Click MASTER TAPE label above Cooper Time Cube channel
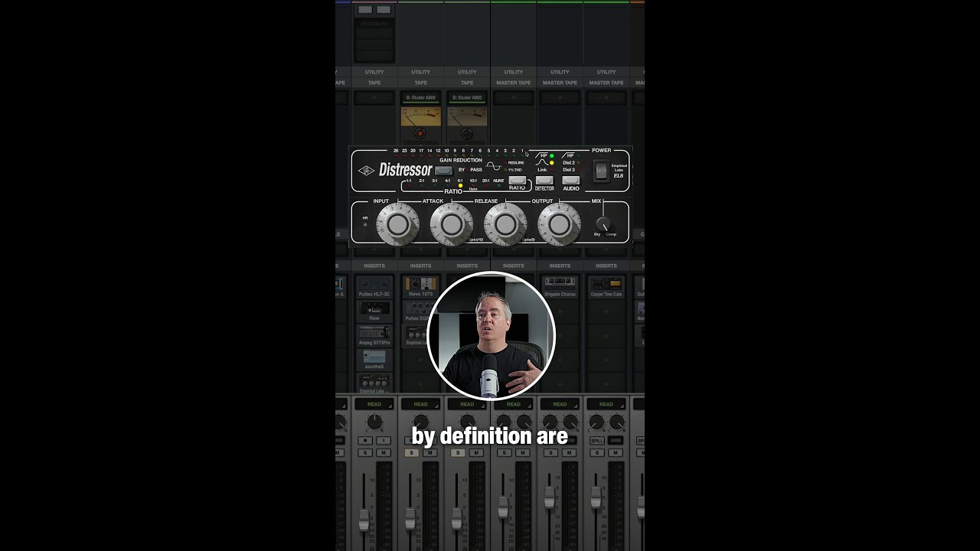 click(606, 83)
